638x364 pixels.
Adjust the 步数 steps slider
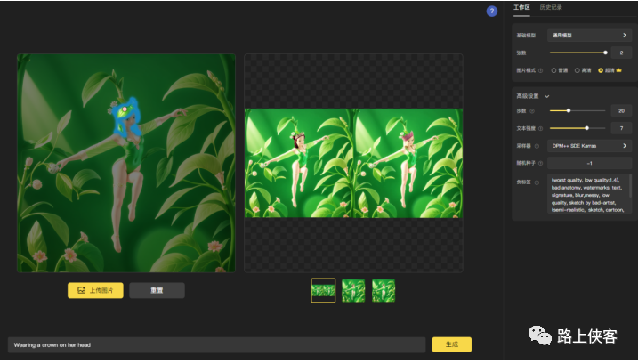(x=577, y=110)
